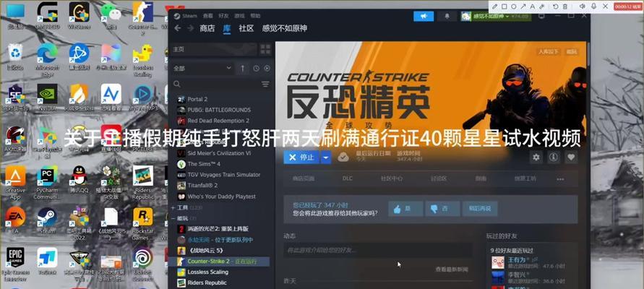This screenshot has width=644, height=289.
Task: Click the recent activity clock filter icon
Action: [x=257, y=69]
